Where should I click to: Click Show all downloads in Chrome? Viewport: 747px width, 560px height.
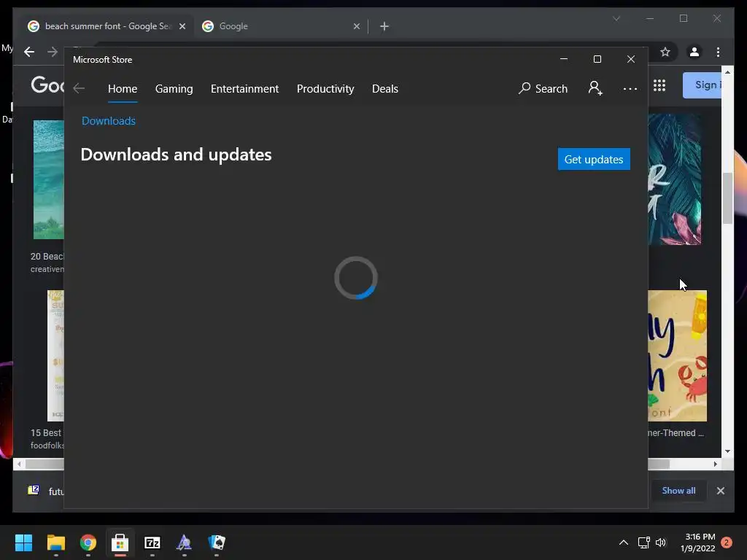tap(678, 491)
